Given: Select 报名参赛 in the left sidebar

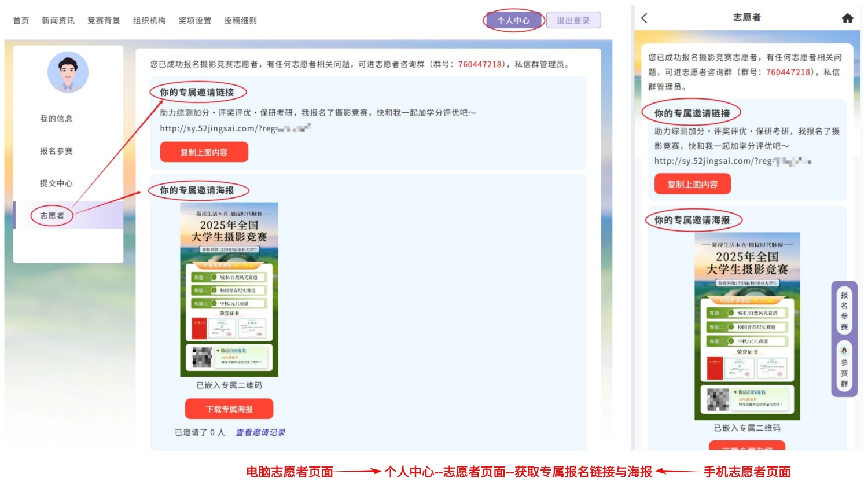Looking at the screenshot, I should point(56,151).
